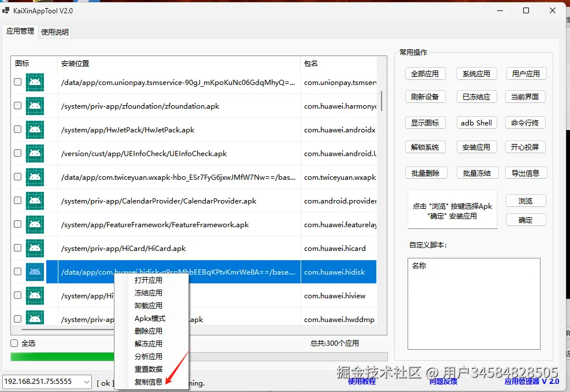
Task: Click the 命令行终 button
Action: pos(525,123)
